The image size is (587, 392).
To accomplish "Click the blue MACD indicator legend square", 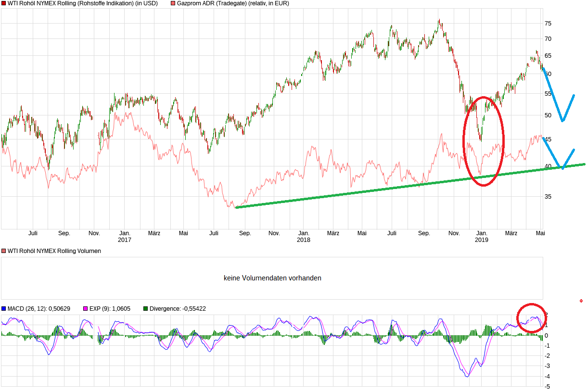I will pyautogui.click(x=3, y=309).
